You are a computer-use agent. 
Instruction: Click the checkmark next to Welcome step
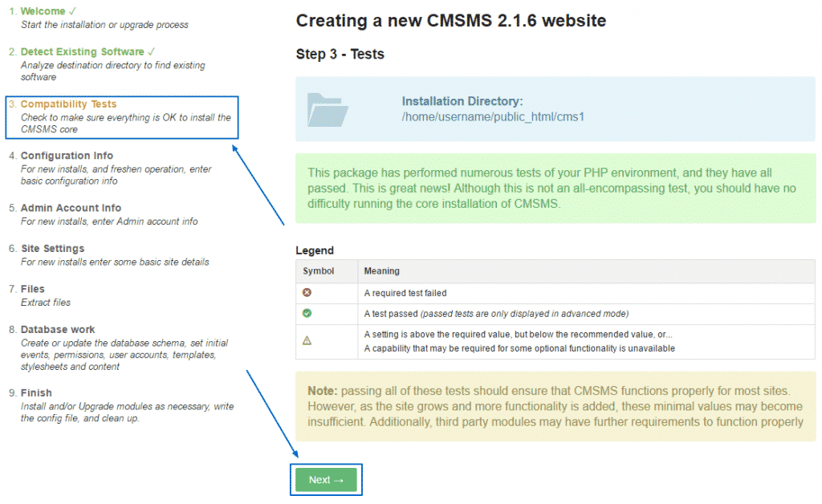point(71,11)
